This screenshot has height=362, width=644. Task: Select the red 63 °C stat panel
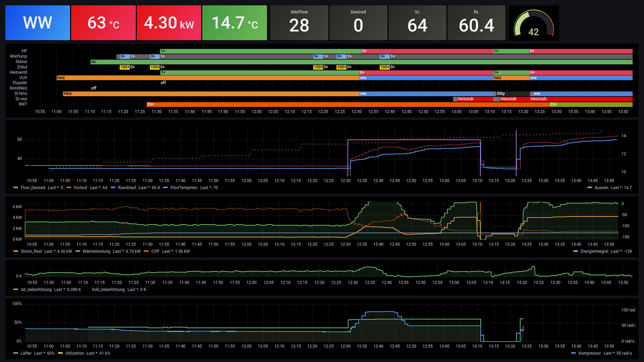coord(103,23)
